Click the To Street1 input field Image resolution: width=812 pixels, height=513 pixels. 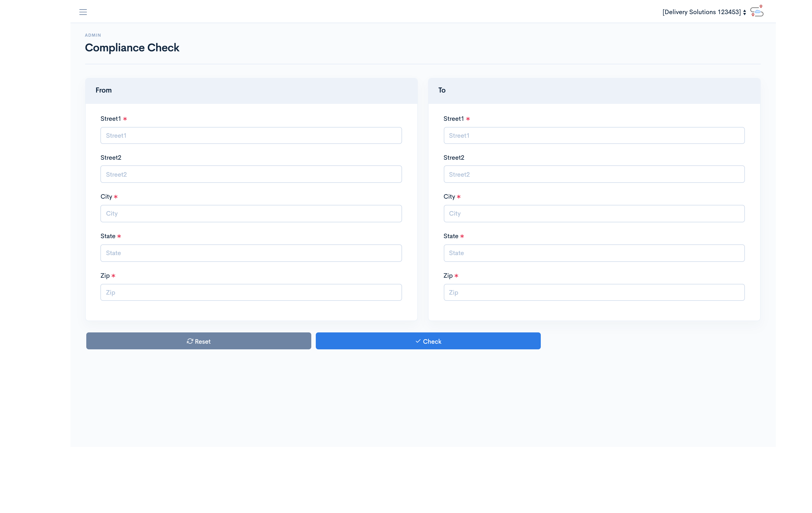tap(594, 135)
